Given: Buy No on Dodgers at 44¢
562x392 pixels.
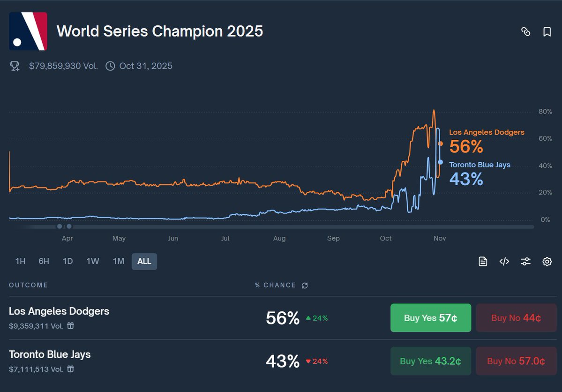Looking at the screenshot, I should click(x=516, y=318).
